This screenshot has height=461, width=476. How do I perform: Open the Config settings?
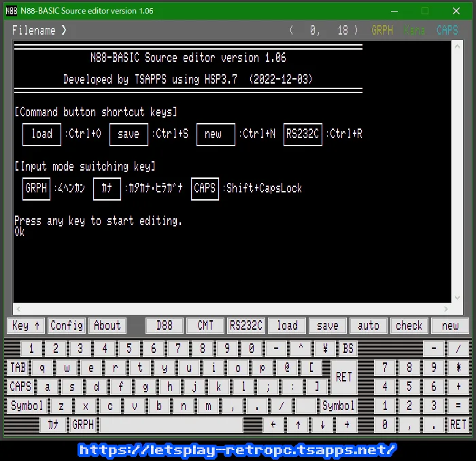pyautogui.click(x=67, y=326)
